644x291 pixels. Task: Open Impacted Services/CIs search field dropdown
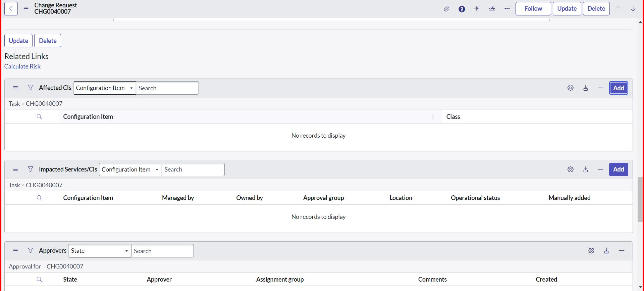pyautogui.click(x=130, y=169)
